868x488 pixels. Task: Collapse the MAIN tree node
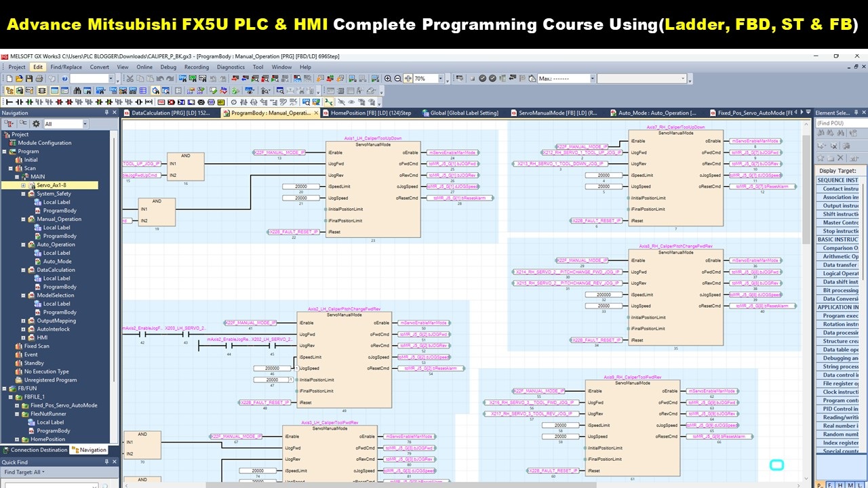tap(17, 177)
